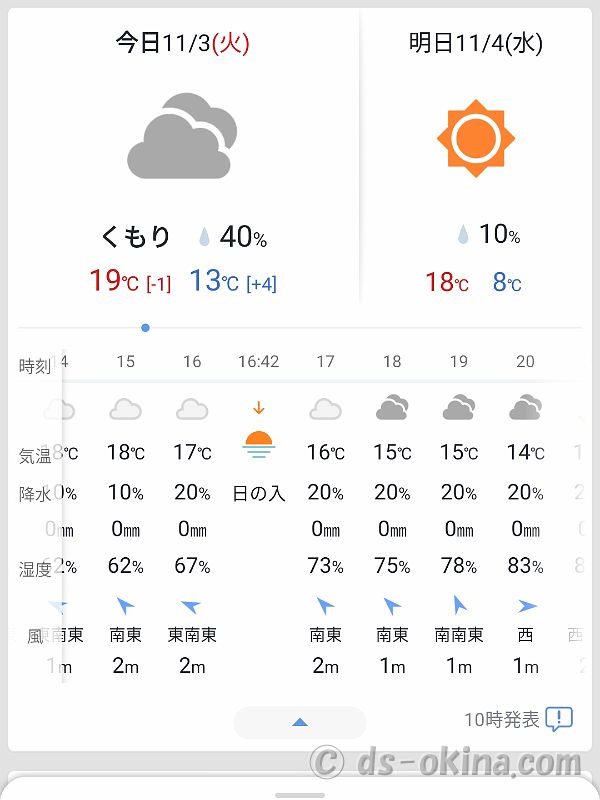The height and width of the screenshot is (800, 600).
Task: Tap the southeast wind arrow at 17時
Action: pos(326,606)
